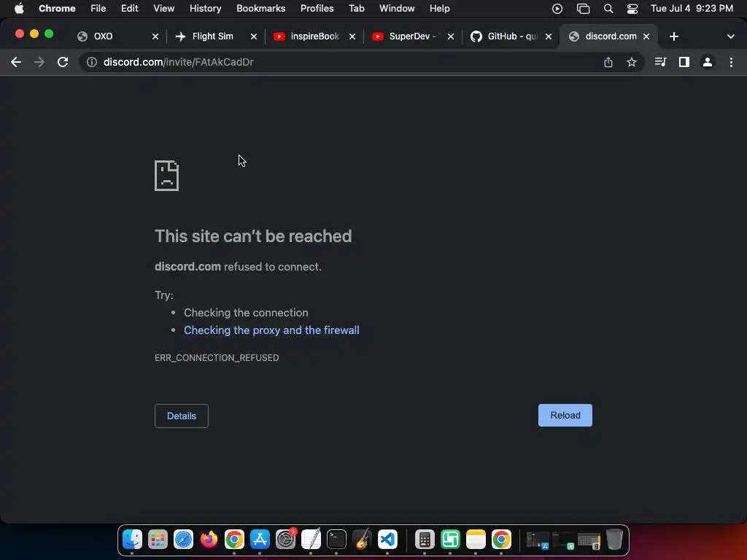747x560 pixels.
Task: Open Finder from the Dock
Action: [132, 540]
